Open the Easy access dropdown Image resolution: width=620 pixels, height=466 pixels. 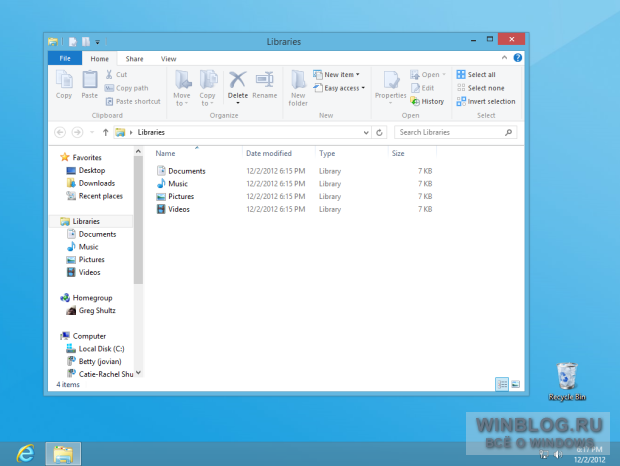click(339, 88)
